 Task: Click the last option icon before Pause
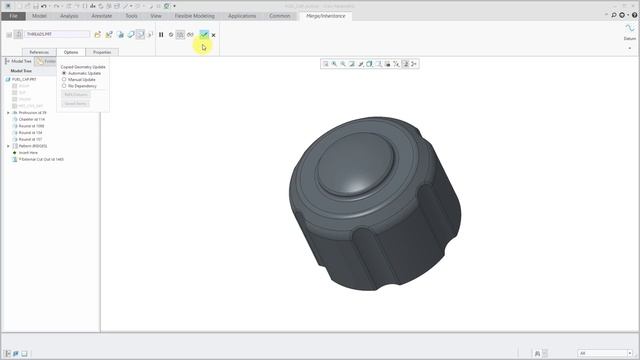pyautogui.click(x=150, y=35)
